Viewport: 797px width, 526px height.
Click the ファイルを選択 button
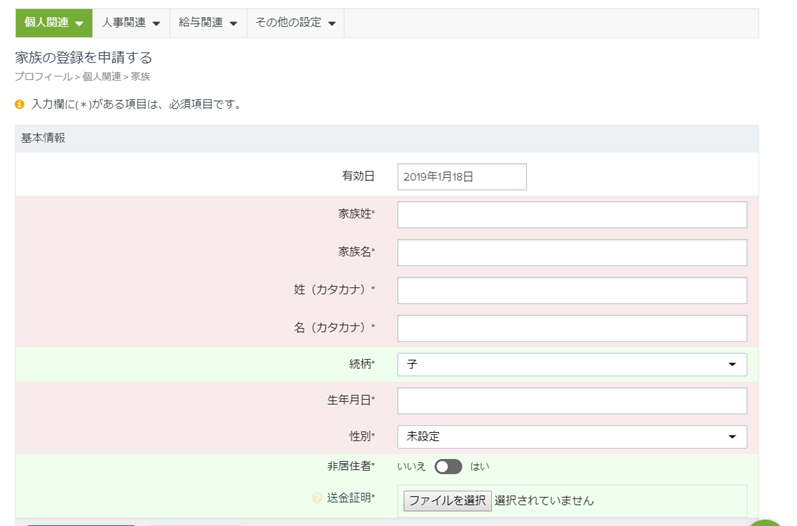coord(447,501)
